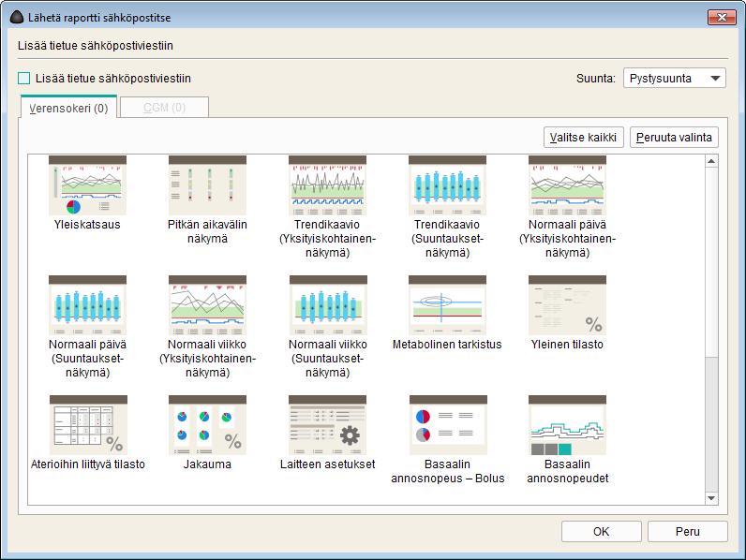The image size is (746, 560).
Task: Click the Suunta: label
Action: [x=596, y=79]
